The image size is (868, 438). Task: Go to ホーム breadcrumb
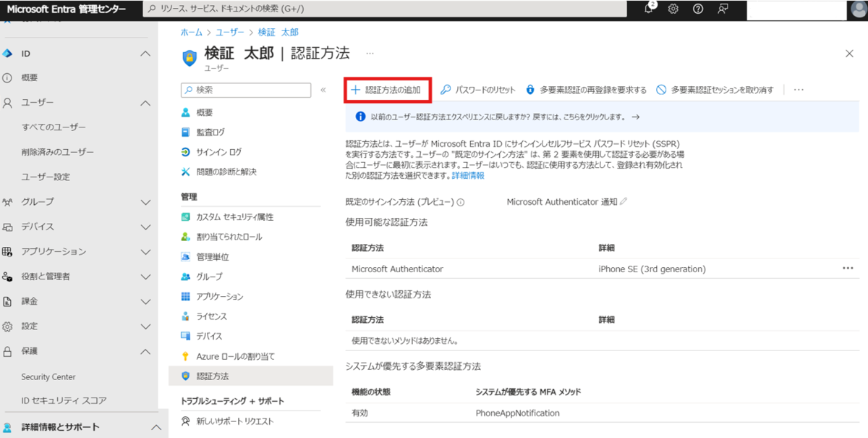tap(191, 33)
